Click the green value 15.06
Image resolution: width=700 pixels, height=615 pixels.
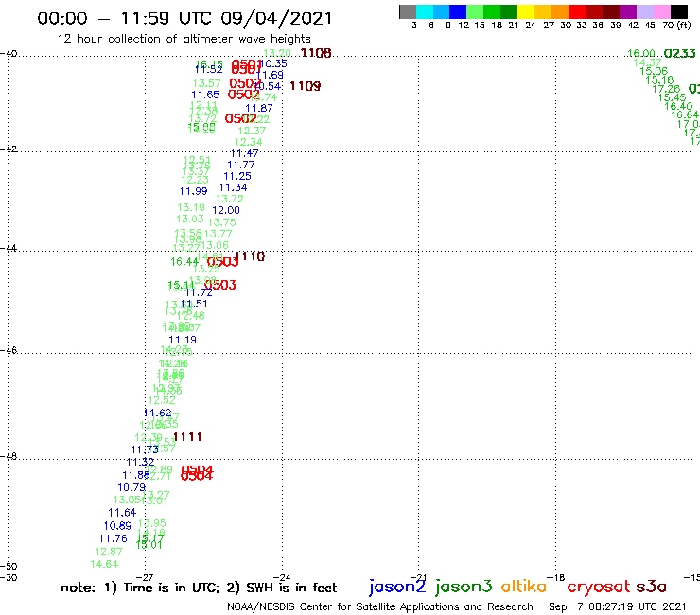(654, 72)
